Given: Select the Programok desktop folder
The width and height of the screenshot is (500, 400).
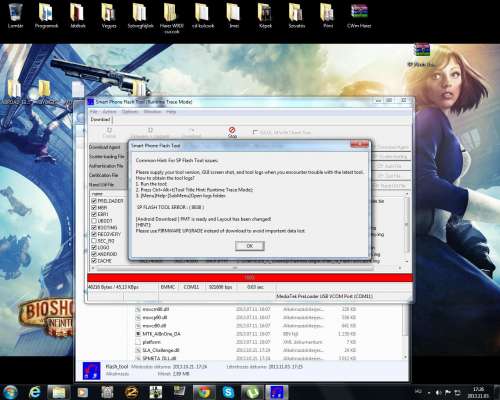Looking at the screenshot, I should coord(46,16).
